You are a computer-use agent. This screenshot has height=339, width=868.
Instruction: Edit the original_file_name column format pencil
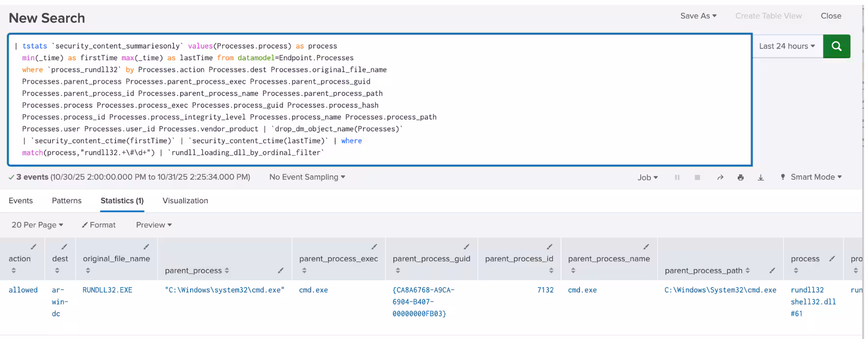tap(146, 246)
